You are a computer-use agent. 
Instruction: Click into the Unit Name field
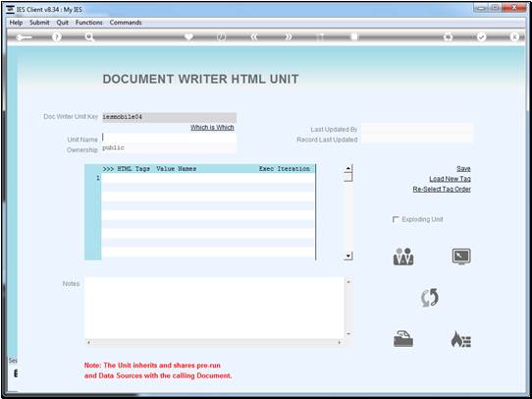pyautogui.click(x=169, y=138)
